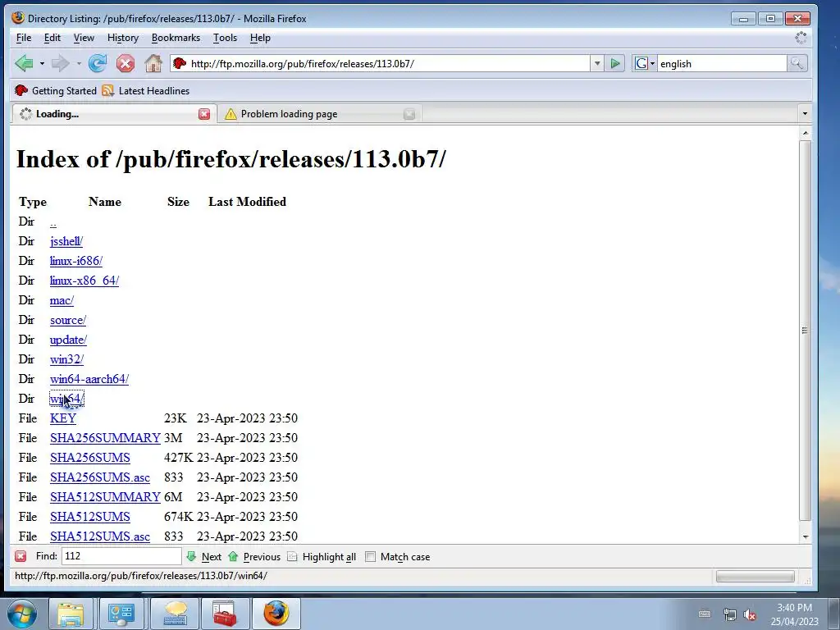The height and width of the screenshot is (630, 840).
Task: Open the list all tabs dropdown
Action: tap(805, 113)
